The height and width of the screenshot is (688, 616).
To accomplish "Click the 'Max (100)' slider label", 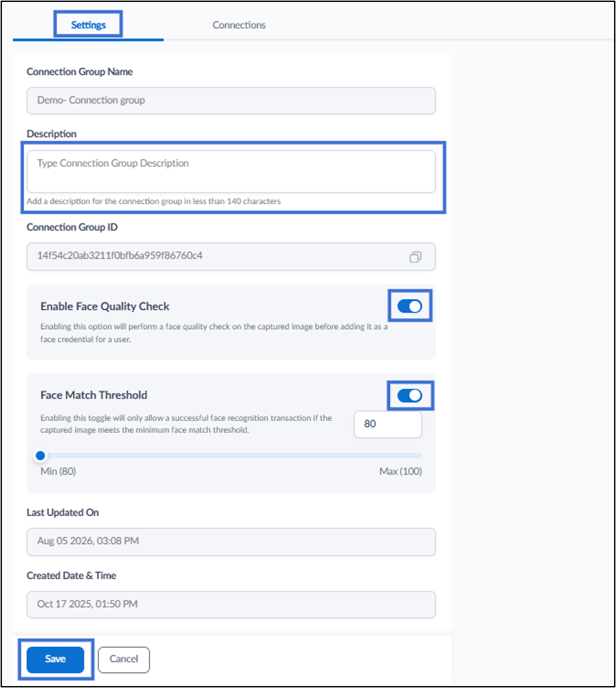I will tap(400, 471).
